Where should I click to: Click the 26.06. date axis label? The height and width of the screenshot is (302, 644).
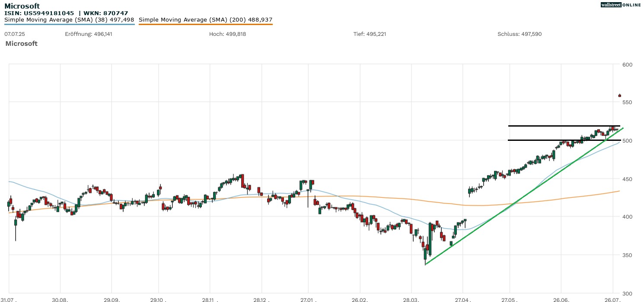coord(561,299)
